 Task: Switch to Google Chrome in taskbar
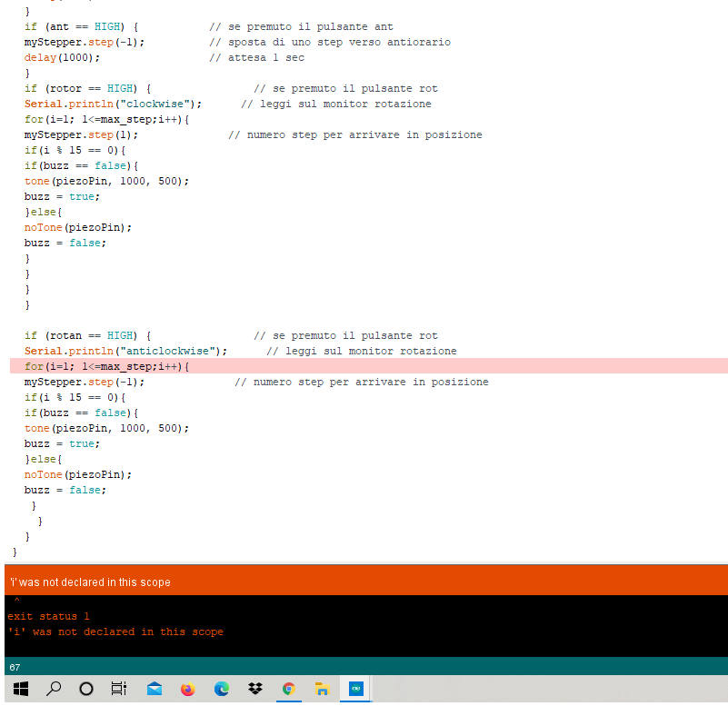(289, 689)
